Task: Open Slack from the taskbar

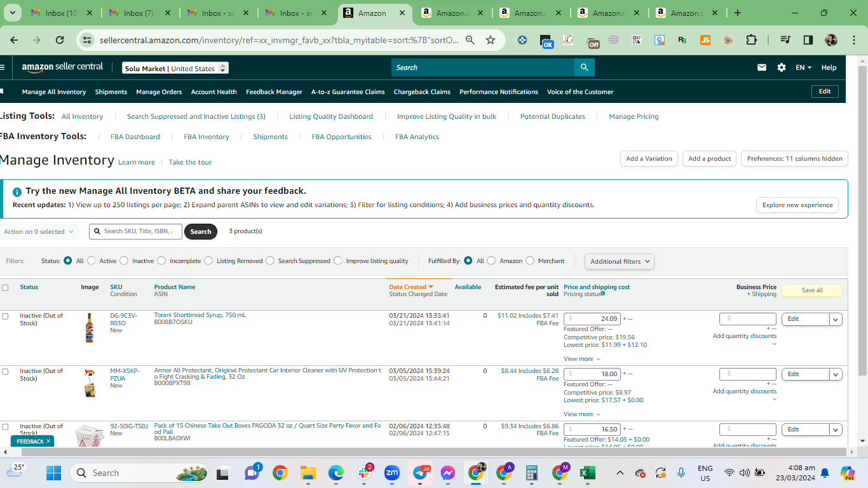Action: coord(364,473)
